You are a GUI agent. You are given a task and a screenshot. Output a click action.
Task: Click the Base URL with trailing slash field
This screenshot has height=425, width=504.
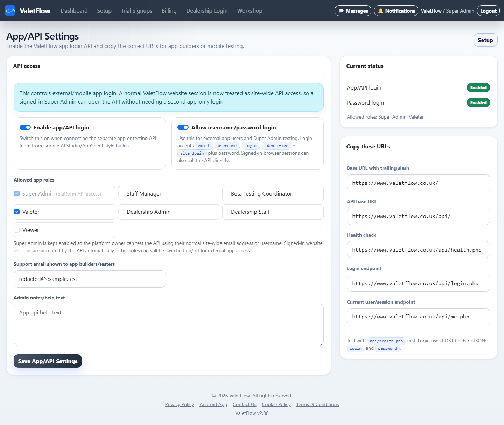(418, 183)
